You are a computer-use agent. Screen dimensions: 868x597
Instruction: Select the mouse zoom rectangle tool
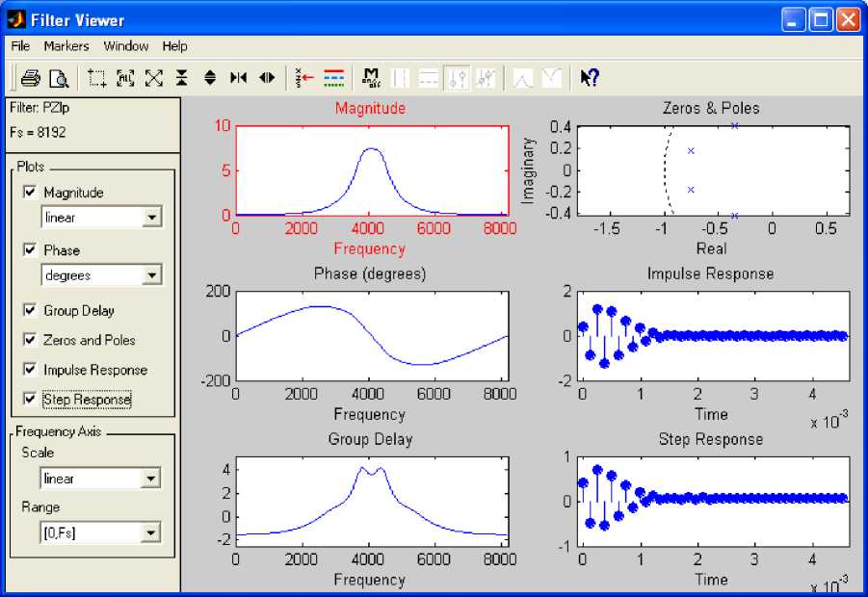click(x=97, y=78)
